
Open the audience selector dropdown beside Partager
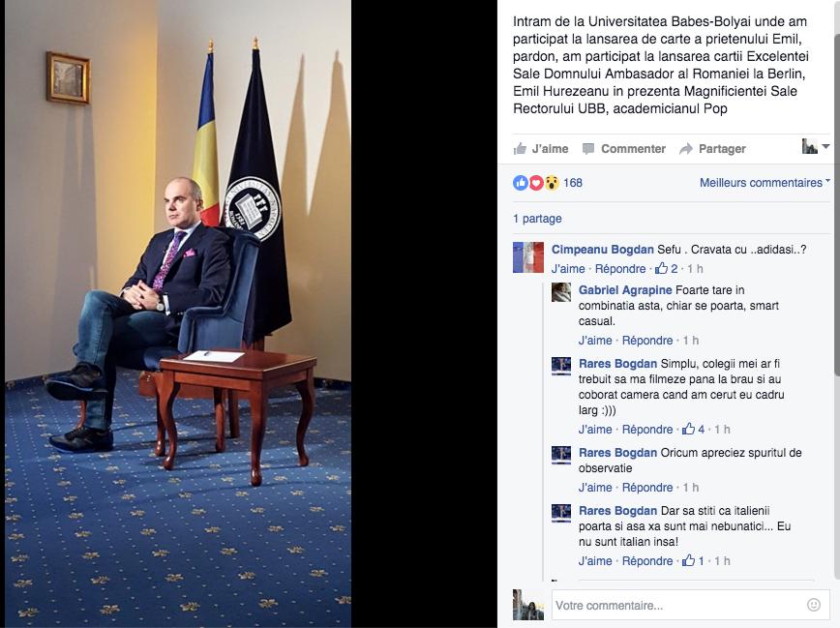point(816,146)
